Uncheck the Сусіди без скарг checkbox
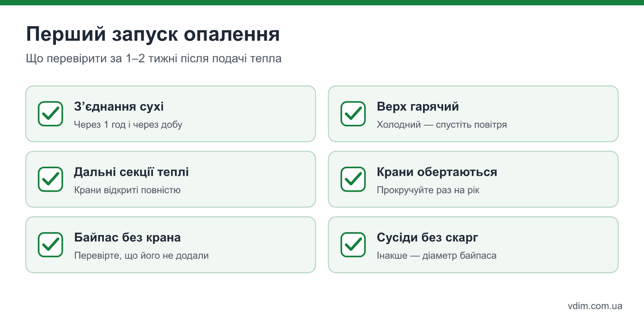Viewport: 644px width, 322px height. point(353,245)
